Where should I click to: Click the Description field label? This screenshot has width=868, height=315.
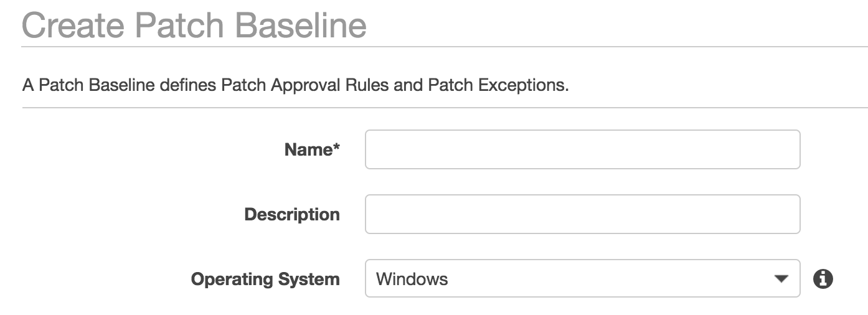point(292,214)
